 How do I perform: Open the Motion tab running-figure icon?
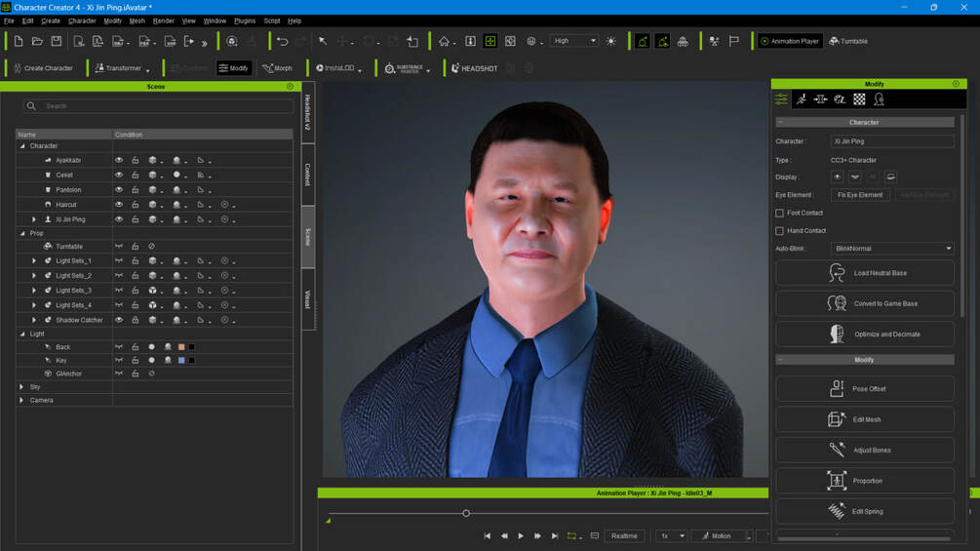click(x=802, y=99)
